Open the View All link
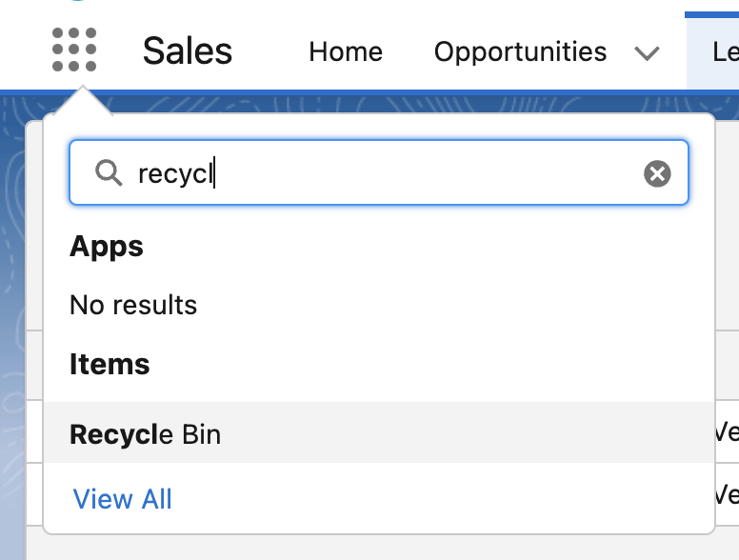The image size is (739, 560). (123, 499)
